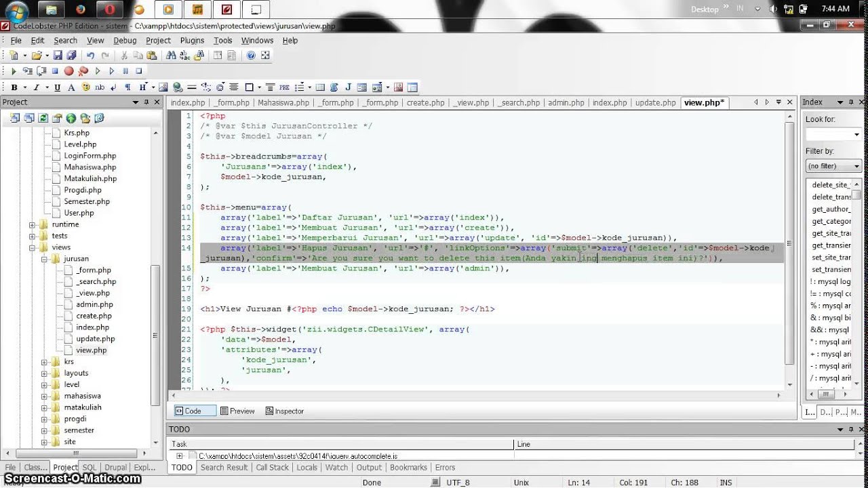This screenshot has width=868, height=488.
Task: Open the Call Stack bottom tab
Action: pos(272,468)
